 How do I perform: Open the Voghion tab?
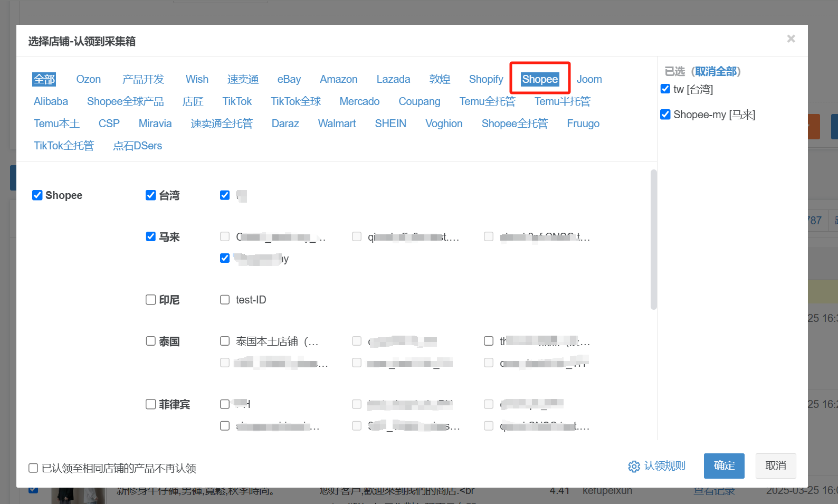(444, 123)
